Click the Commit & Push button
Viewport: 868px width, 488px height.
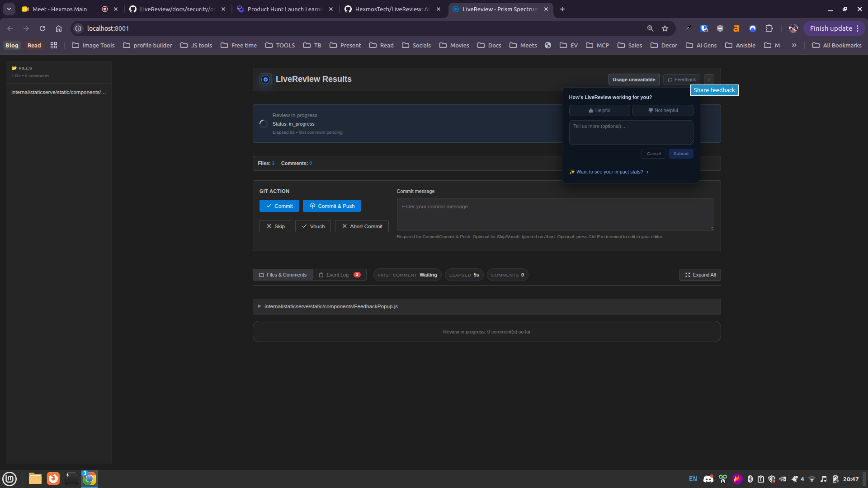point(332,206)
